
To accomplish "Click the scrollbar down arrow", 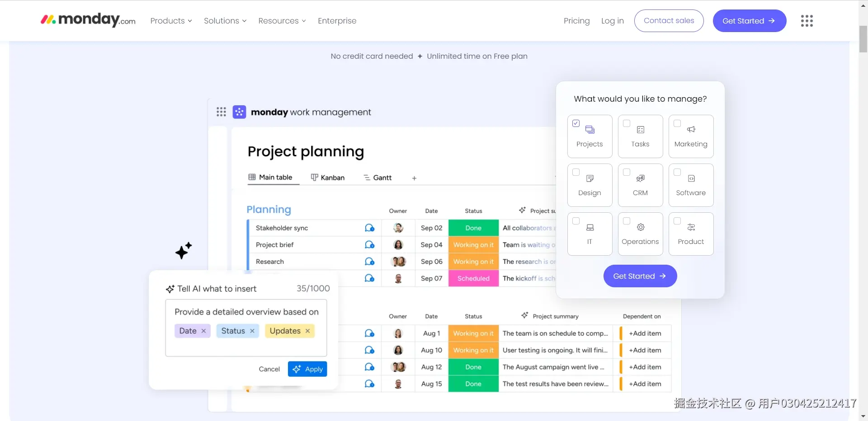I will (863, 416).
